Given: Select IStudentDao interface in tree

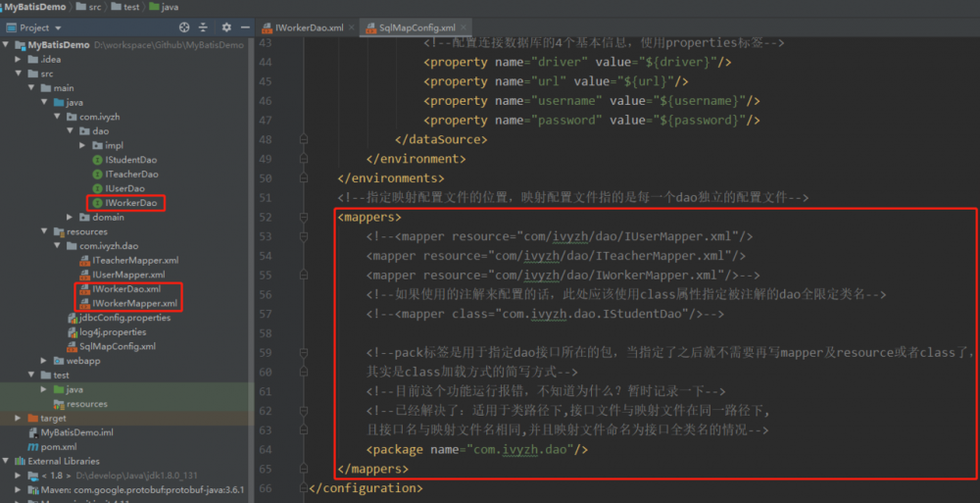Looking at the screenshot, I should [x=129, y=160].
